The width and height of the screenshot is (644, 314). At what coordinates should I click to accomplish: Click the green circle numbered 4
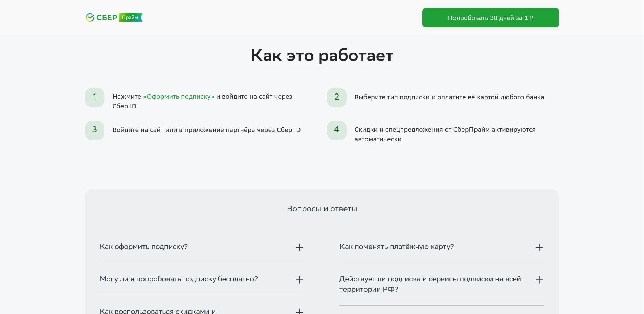coord(336,130)
